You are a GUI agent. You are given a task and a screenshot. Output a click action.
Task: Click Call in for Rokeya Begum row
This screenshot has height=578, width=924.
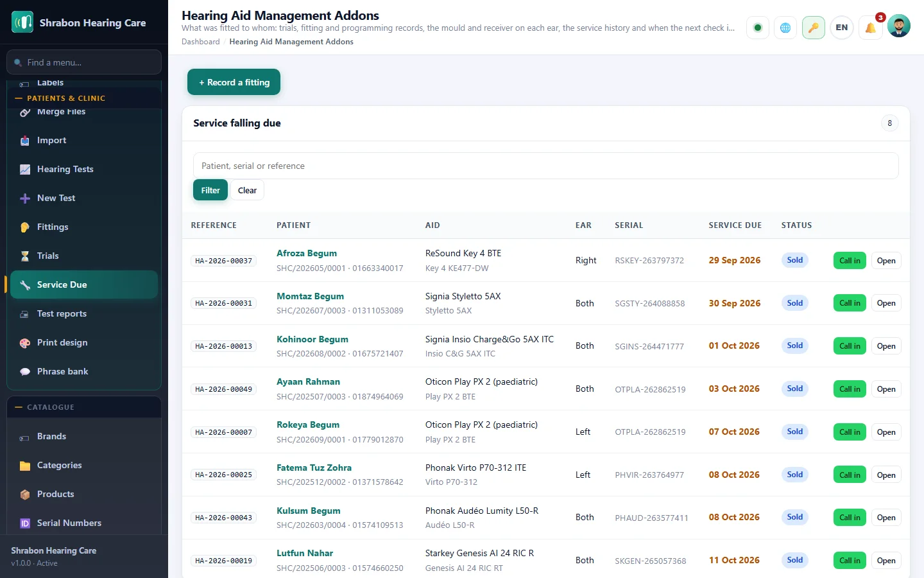(850, 432)
